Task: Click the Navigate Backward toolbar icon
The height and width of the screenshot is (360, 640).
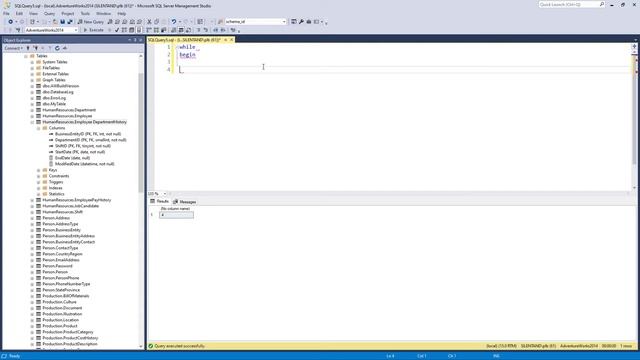Action: (11, 22)
